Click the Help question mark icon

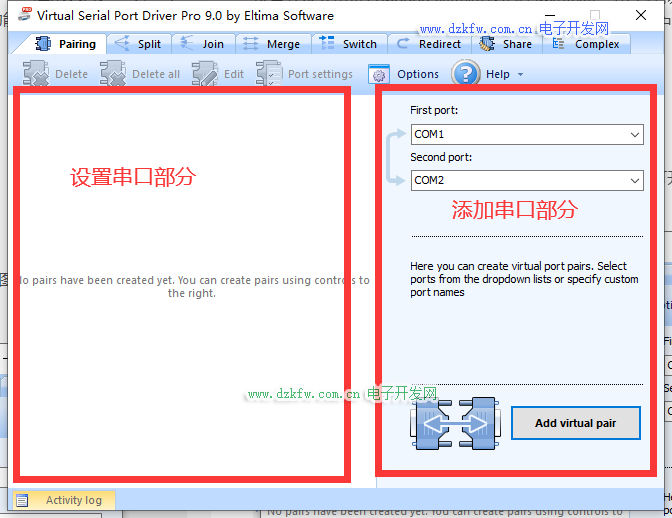(x=466, y=74)
